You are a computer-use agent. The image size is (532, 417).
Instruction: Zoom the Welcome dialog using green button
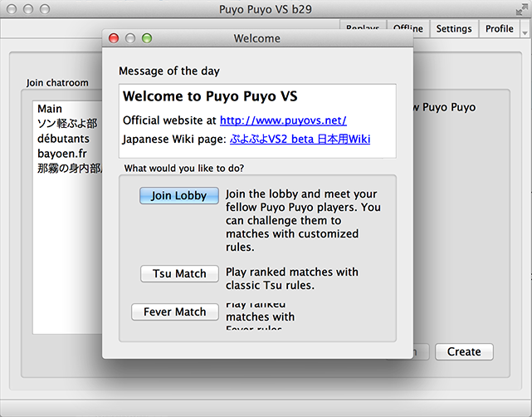(x=147, y=38)
